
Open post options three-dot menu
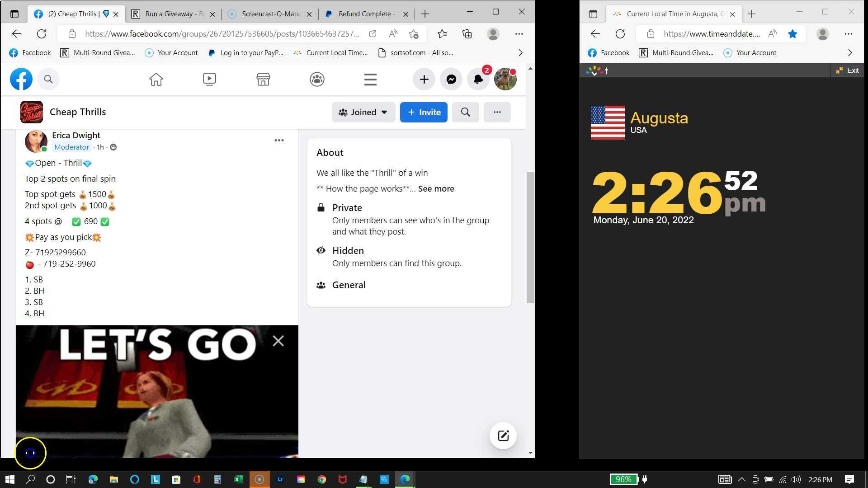coord(279,141)
